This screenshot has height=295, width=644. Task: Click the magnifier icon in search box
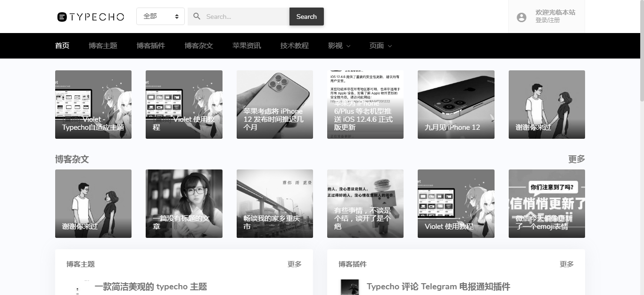pyautogui.click(x=197, y=17)
